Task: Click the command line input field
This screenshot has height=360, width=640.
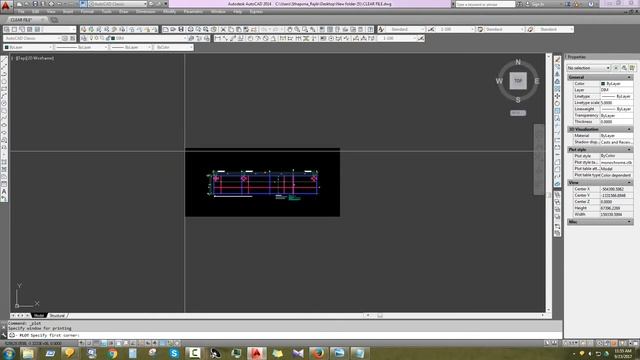Action: [x=286, y=335]
